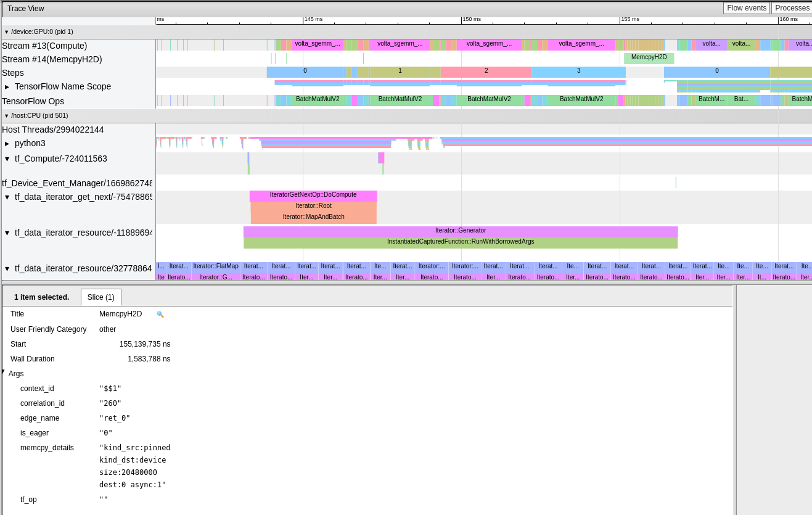The image size is (812, 515).
Task: Collapse the /device:GPU:0 process section
Action: coord(6,31)
